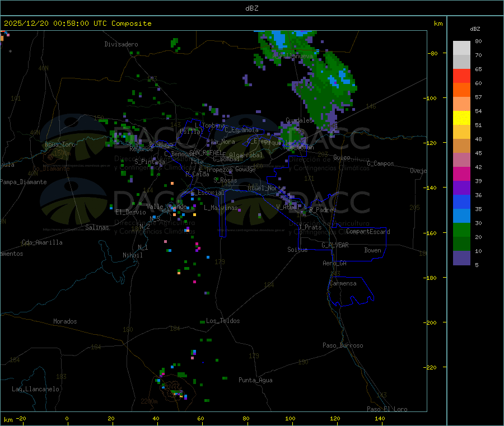Click the Bowen map label
The width and height of the screenshot is (504, 426).
pyautogui.click(x=373, y=250)
